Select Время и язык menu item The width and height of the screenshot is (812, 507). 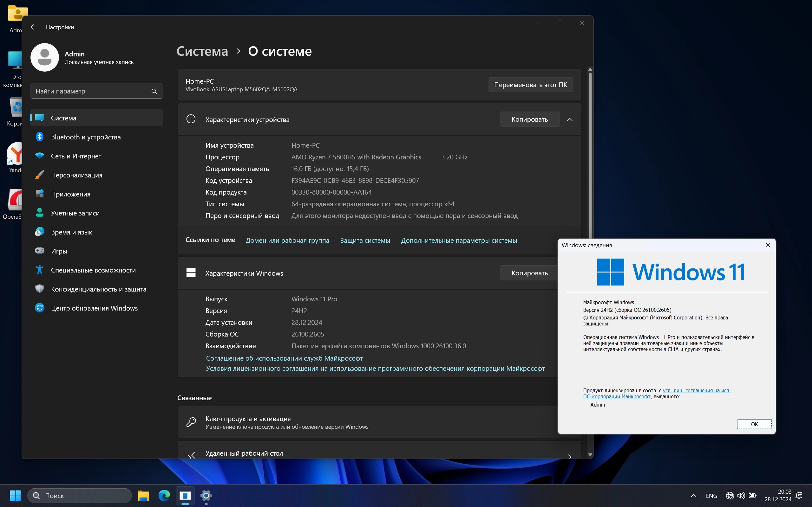coord(71,232)
